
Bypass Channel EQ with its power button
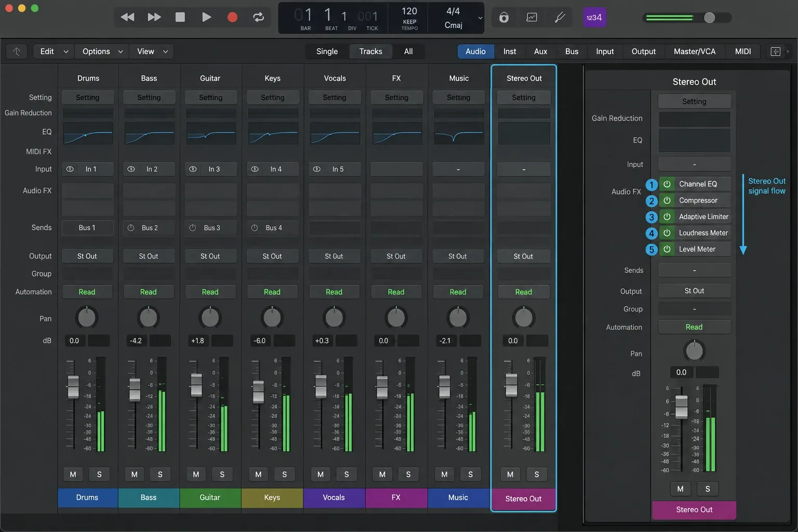pyautogui.click(x=667, y=184)
